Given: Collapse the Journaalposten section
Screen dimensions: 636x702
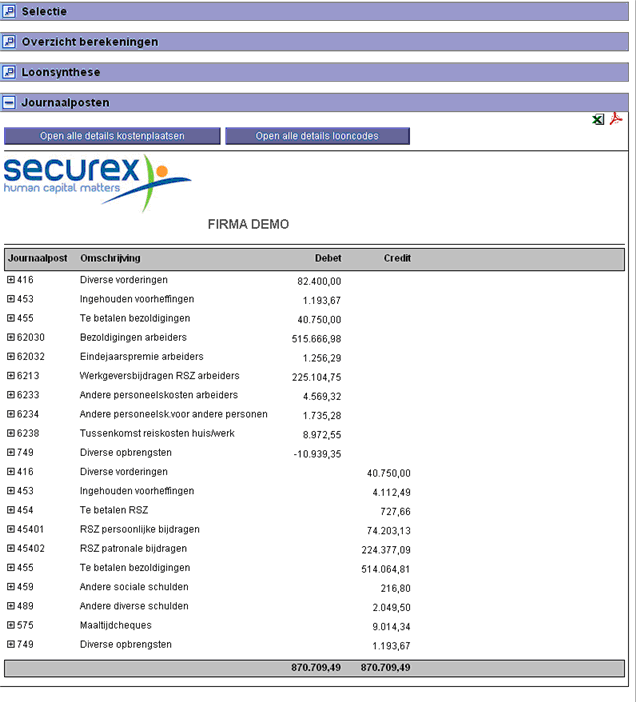Looking at the screenshot, I should [x=9, y=103].
